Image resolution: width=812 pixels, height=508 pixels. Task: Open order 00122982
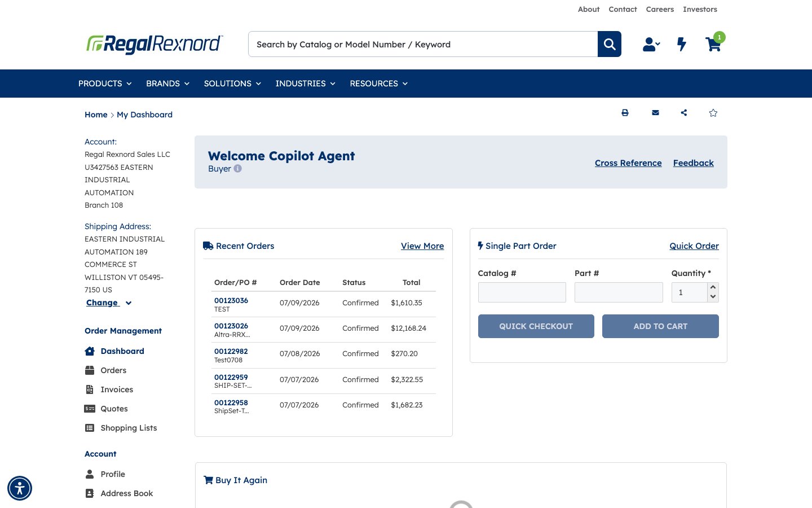[x=231, y=352]
